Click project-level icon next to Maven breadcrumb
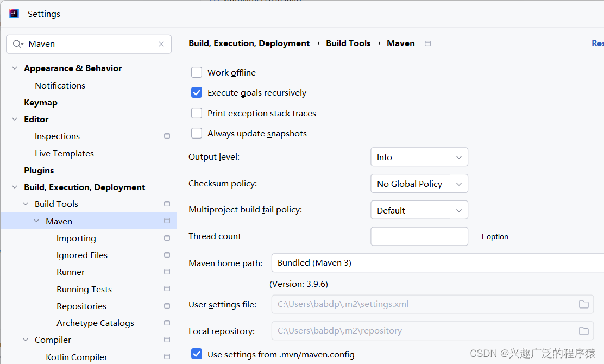Image resolution: width=604 pixels, height=364 pixels. tap(427, 43)
